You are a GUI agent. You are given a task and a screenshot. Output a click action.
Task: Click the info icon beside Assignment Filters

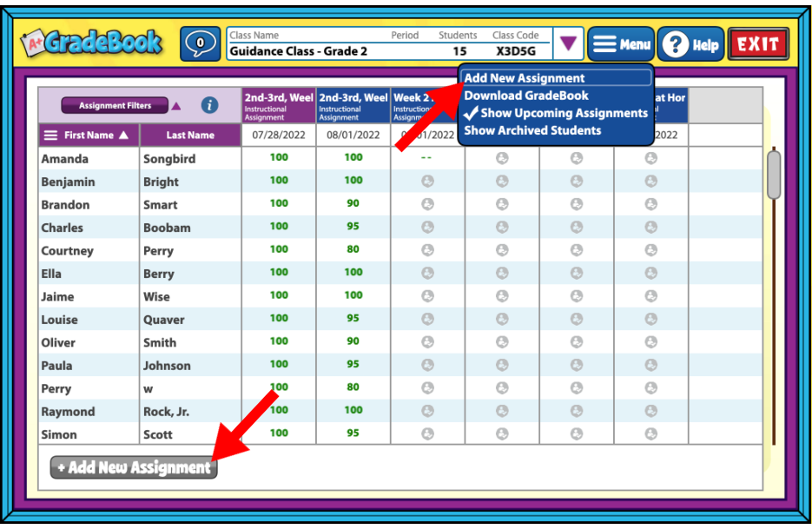pos(210,105)
